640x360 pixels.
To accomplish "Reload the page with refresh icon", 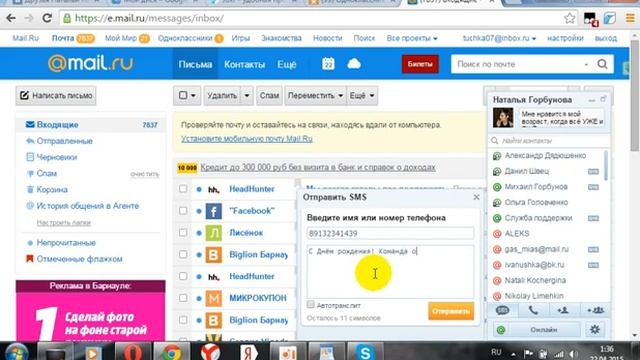I will [x=47, y=18].
